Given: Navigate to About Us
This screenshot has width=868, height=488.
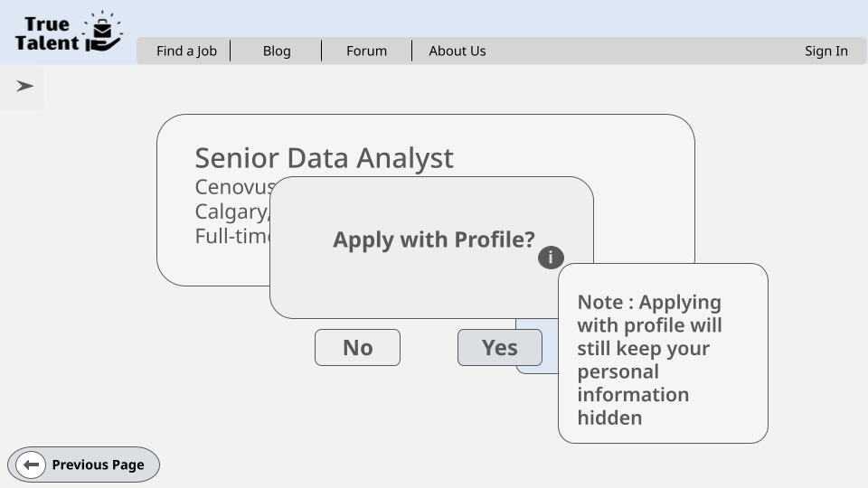Looking at the screenshot, I should click(x=457, y=51).
